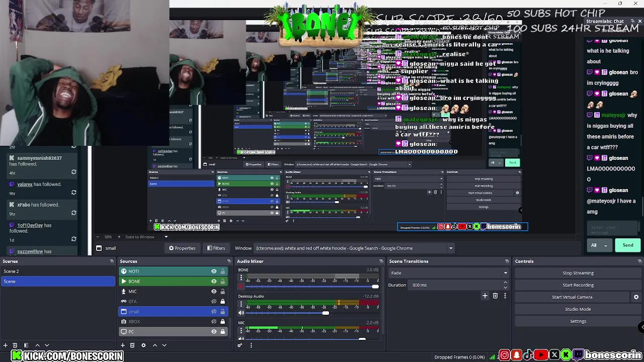Screen dimensions: 644x362
Task: Remove selected scene with trash icon
Action: coord(15,345)
